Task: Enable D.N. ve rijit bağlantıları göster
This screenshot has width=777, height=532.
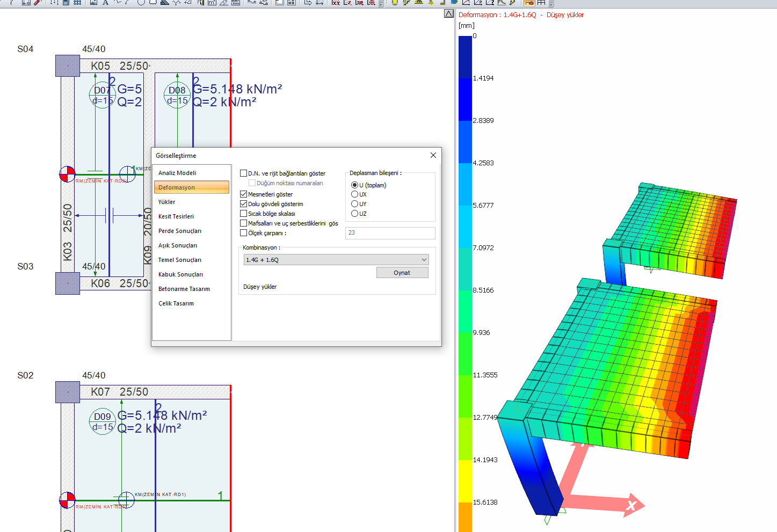Action: coord(243,173)
